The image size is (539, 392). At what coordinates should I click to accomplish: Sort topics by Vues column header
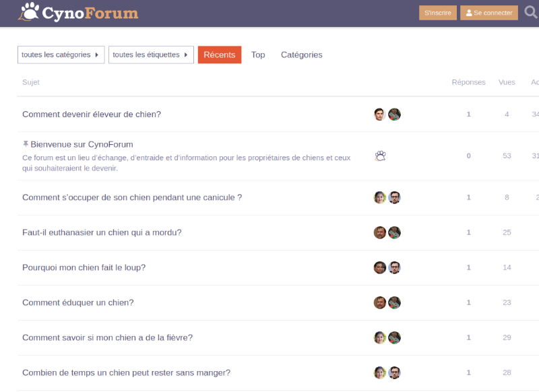point(507,82)
